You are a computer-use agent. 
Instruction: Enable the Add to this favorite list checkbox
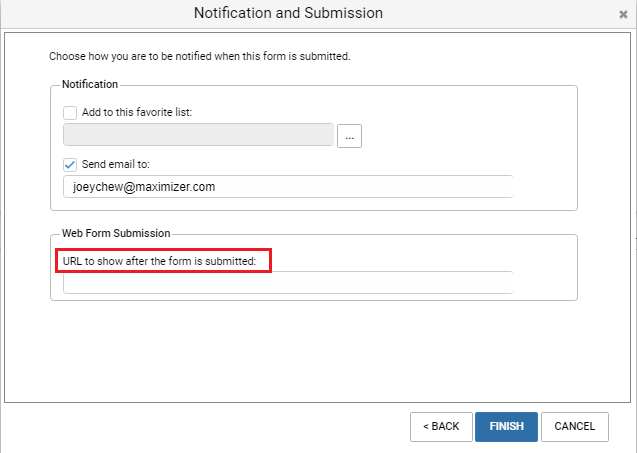point(70,113)
